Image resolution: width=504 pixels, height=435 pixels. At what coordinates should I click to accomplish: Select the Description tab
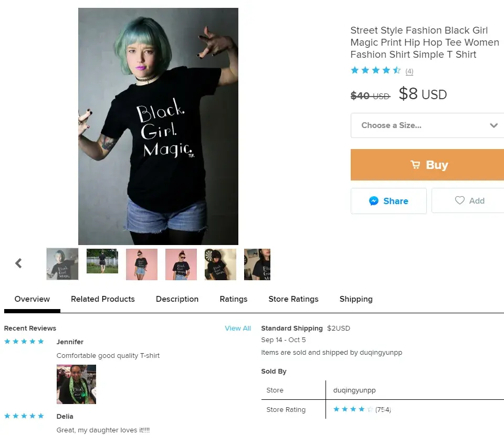177,299
